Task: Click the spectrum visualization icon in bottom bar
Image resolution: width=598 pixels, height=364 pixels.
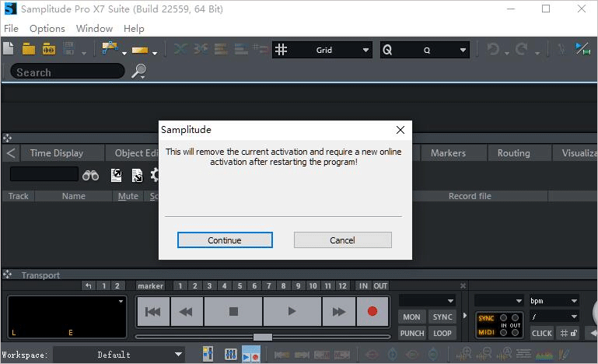Action: point(544,355)
